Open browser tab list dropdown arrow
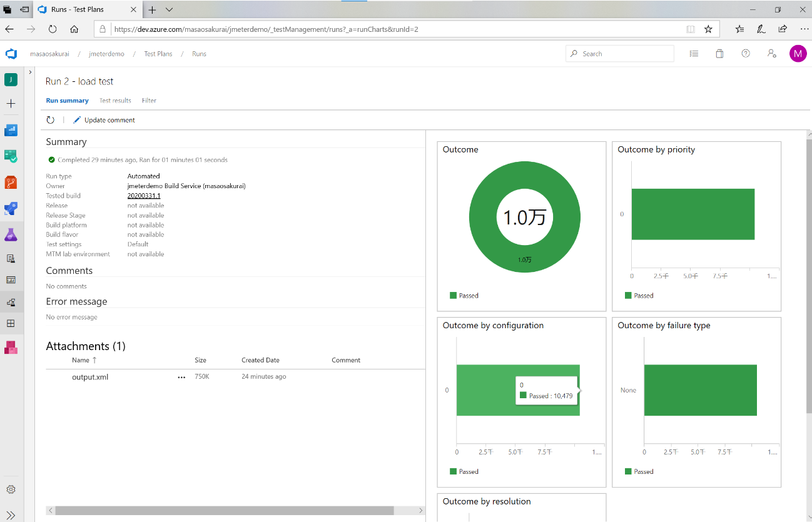The width and height of the screenshot is (812, 522). click(169, 10)
